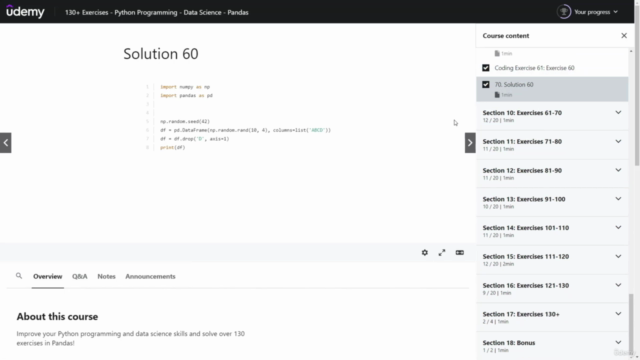
Task: Click the pd.DataFrame code line
Action: (x=245, y=130)
